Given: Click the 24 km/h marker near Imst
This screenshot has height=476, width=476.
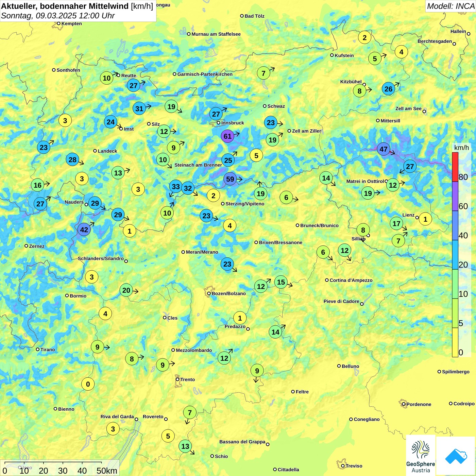Looking at the screenshot, I should click(111, 122).
